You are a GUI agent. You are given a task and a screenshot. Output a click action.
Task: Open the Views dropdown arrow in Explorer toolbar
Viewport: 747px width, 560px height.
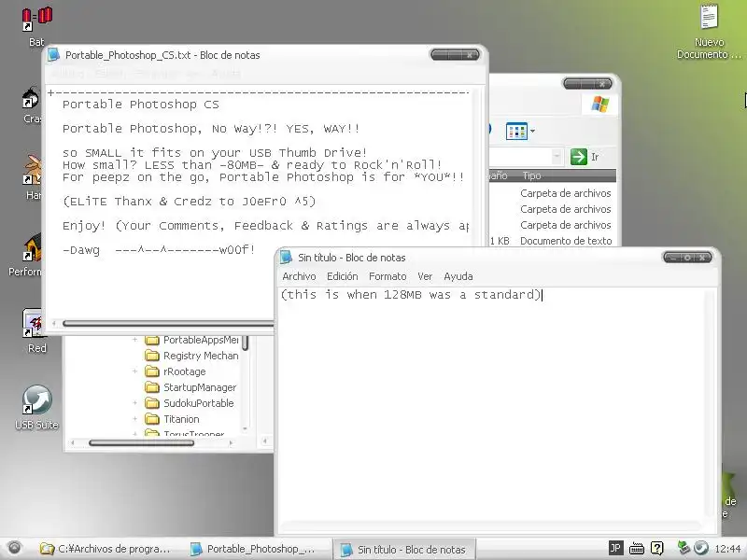coord(532,131)
